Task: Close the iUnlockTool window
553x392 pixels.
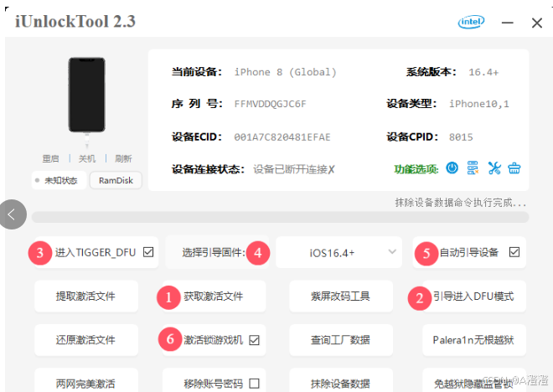Action: point(537,23)
